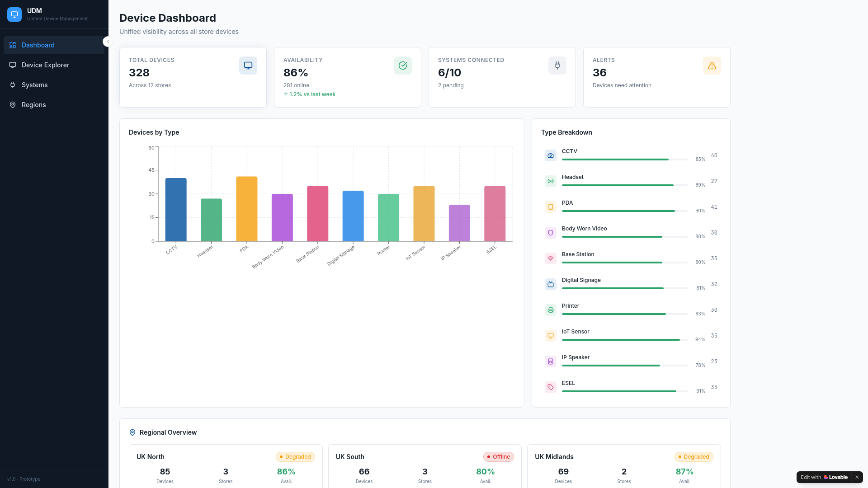
Task: Click the Systems Connected plug icon
Action: [x=557, y=66]
